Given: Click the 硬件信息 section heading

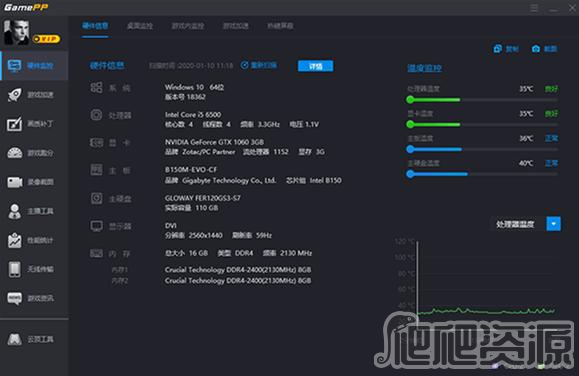Looking at the screenshot, I should pos(107,66).
